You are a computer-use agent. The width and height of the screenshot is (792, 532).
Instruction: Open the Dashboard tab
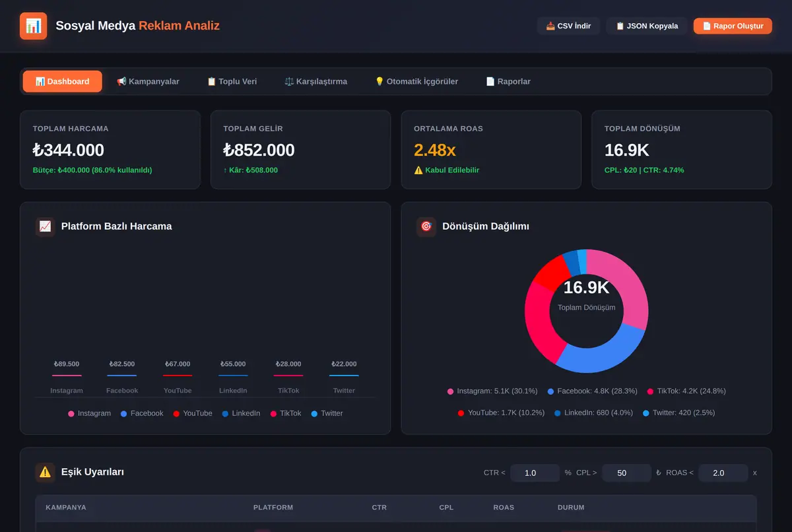(63, 81)
